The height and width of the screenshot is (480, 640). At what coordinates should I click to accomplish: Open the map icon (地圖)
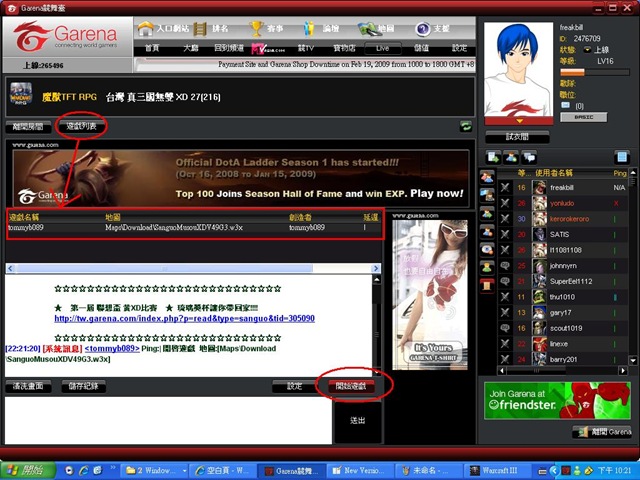[367, 29]
